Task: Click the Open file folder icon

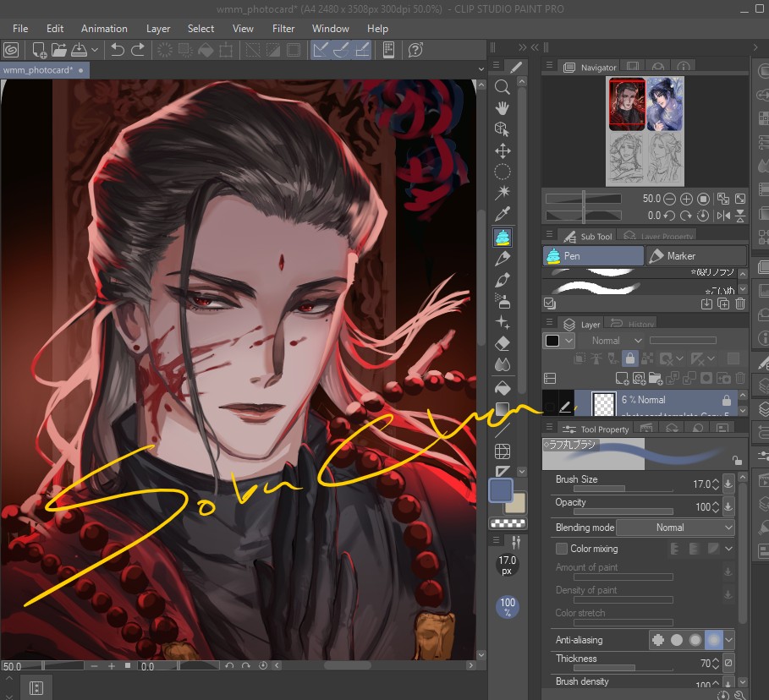Action: (59, 50)
